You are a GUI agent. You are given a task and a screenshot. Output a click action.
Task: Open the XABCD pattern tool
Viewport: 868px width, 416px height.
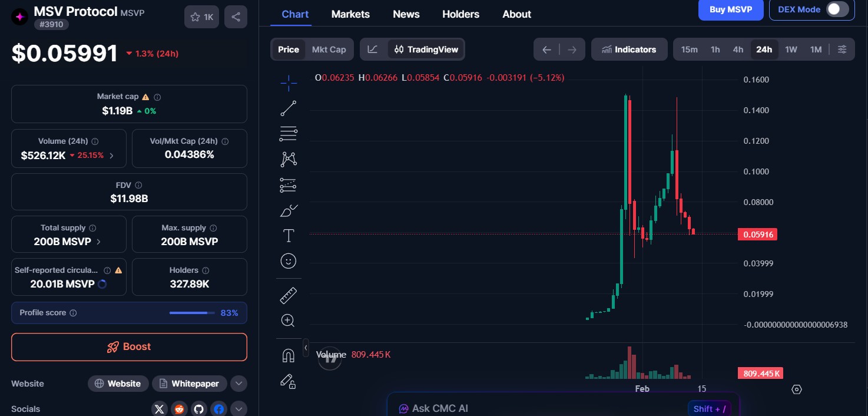coord(289,159)
